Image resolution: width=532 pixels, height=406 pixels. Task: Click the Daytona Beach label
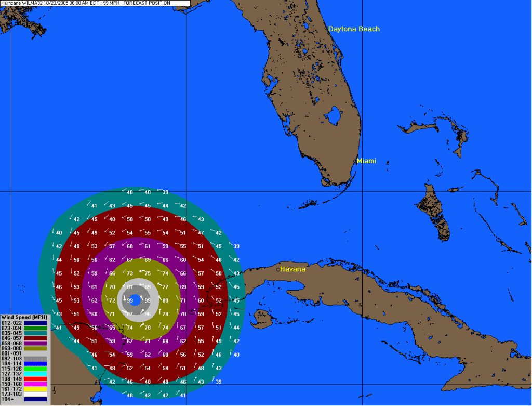[354, 29]
